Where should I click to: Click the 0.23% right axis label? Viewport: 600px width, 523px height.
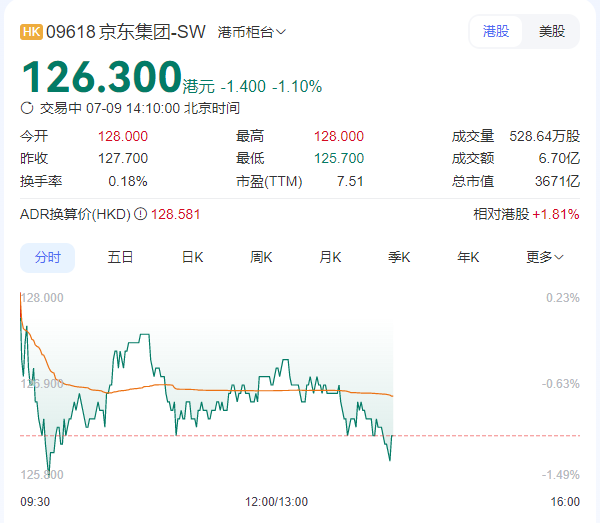tap(563, 298)
